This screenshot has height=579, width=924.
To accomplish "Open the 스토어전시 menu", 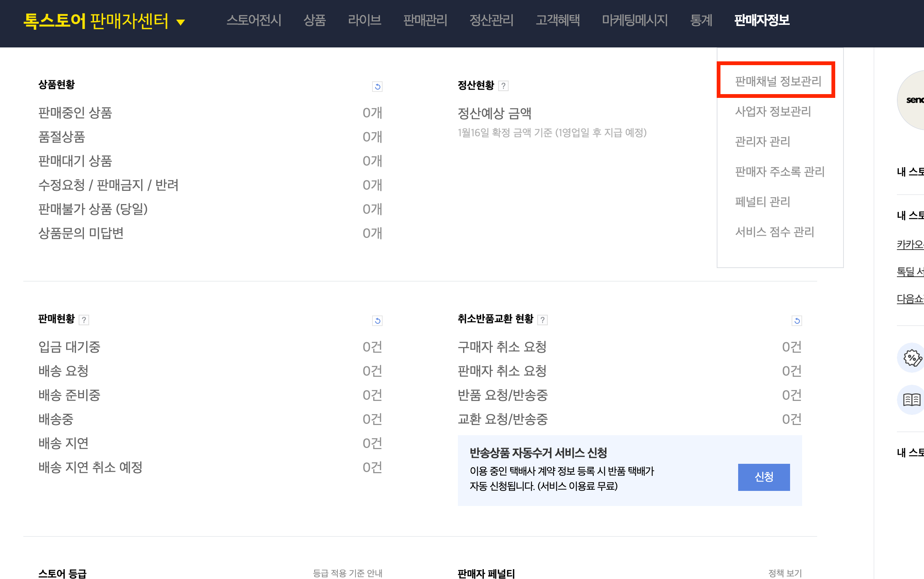I will [x=254, y=20].
